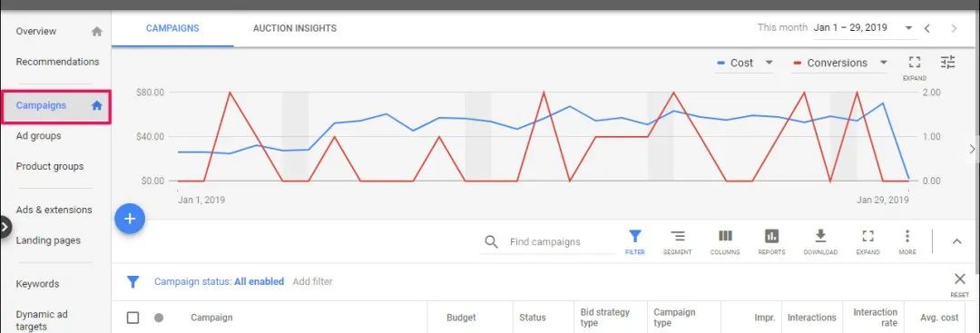Screen dimensions: 980x333
Task: Open the date range dropdown Jan 1 – 29, 2019
Action: point(863,28)
